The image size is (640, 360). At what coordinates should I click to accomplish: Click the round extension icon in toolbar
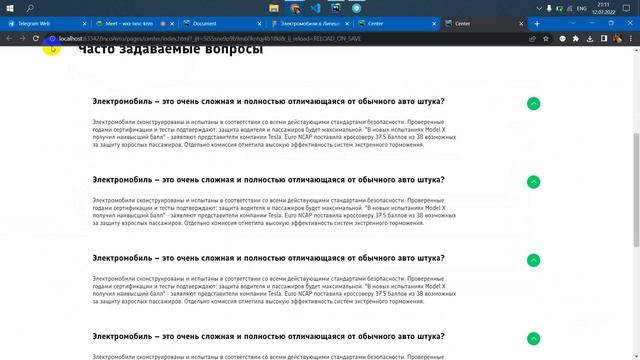562,39
